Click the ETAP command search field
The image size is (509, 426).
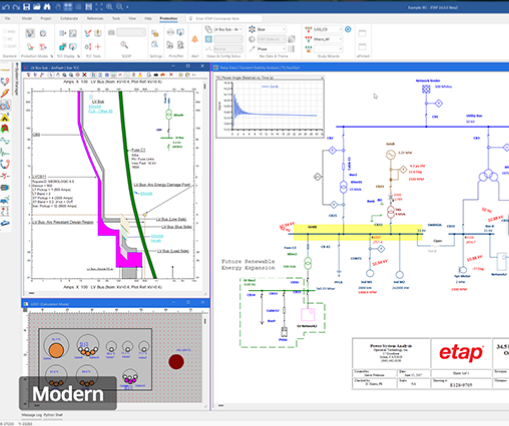pyautogui.click(x=225, y=18)
